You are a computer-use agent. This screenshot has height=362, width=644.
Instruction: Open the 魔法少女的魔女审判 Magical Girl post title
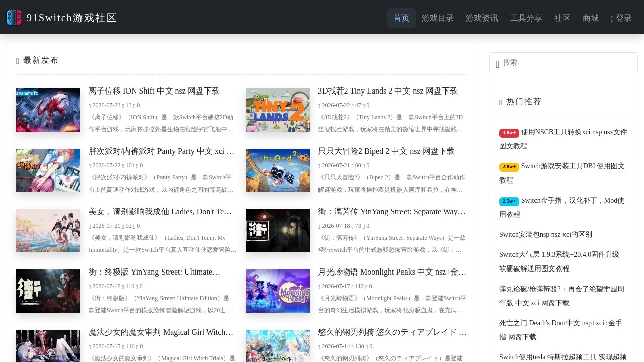161,332
